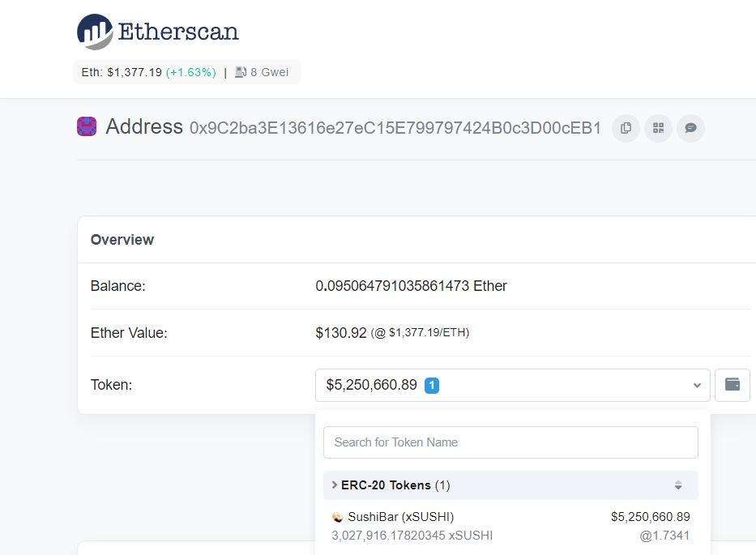Open the wallet token holdings button
The width and height of the screenshot is (756, 555).
[732, 385]
